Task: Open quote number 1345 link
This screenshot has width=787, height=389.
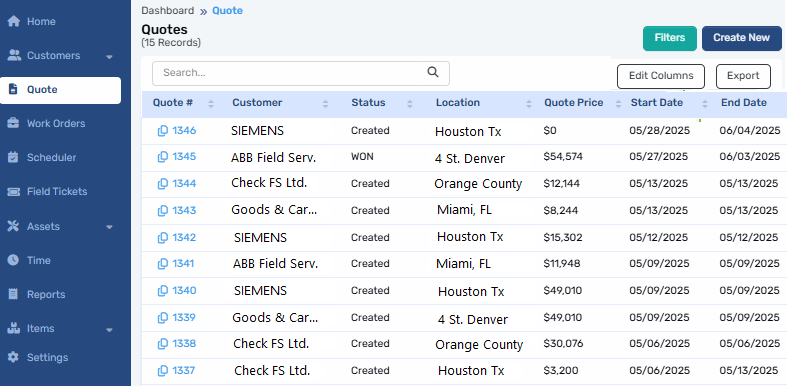Action: click(x=184, y=157)
